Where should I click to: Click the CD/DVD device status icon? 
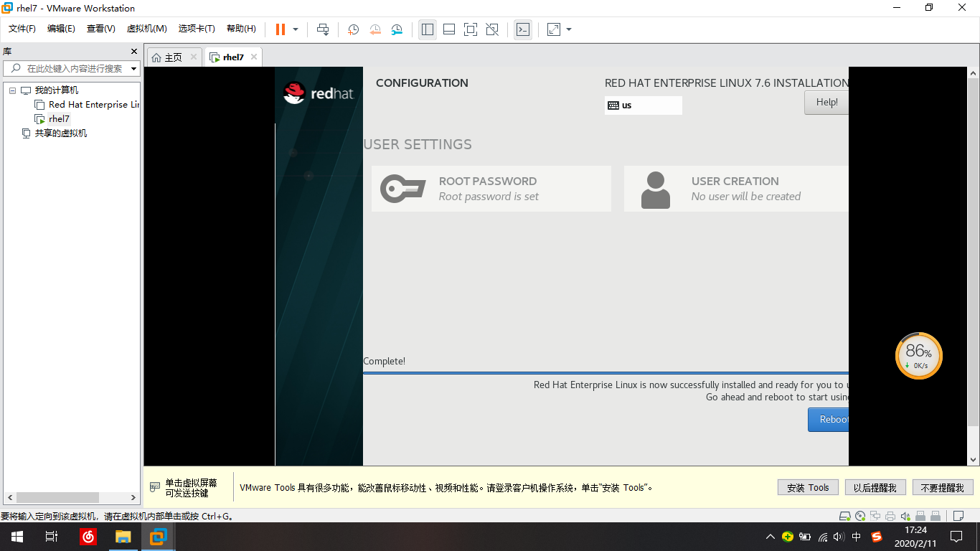(x=860, y=516)
